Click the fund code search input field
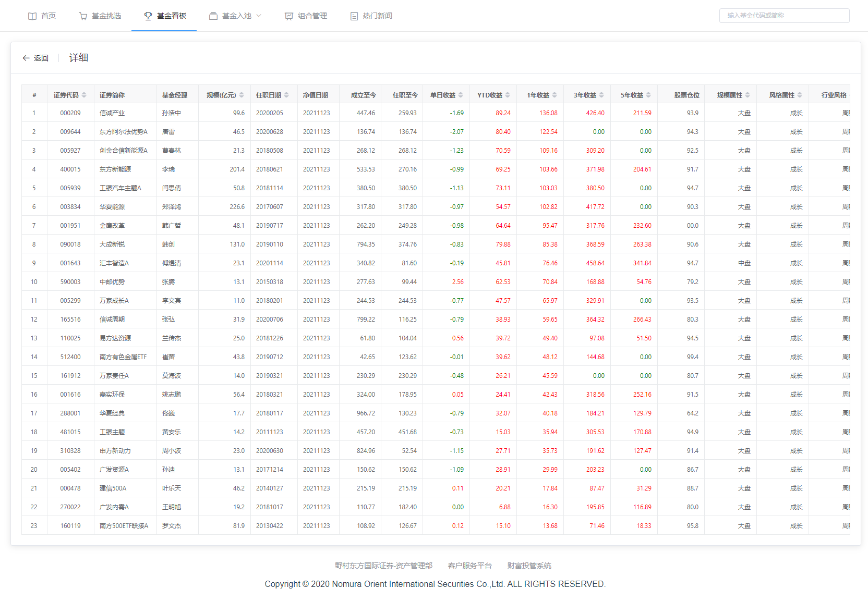868x601 pixels. tap(784, 16)
